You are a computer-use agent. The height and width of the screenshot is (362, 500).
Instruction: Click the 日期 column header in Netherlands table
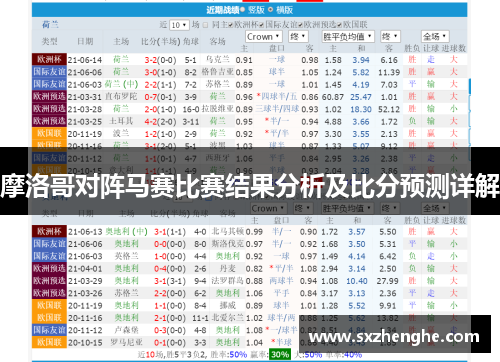pos(85,41)
